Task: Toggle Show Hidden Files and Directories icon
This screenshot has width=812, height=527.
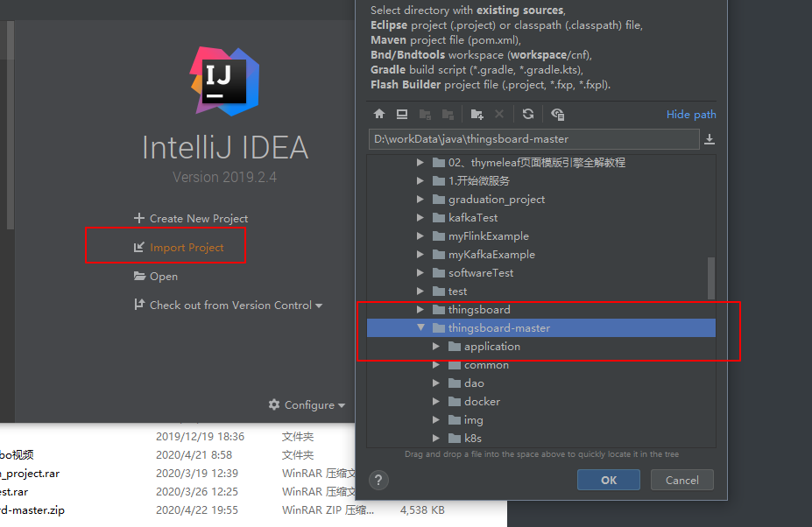Action: click(558, 114)
